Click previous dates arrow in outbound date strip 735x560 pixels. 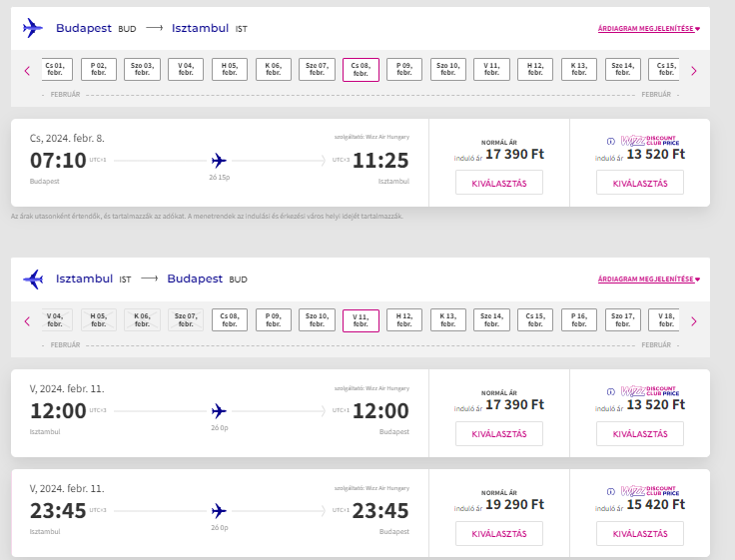pyautogui.click(x=27, y=71)
